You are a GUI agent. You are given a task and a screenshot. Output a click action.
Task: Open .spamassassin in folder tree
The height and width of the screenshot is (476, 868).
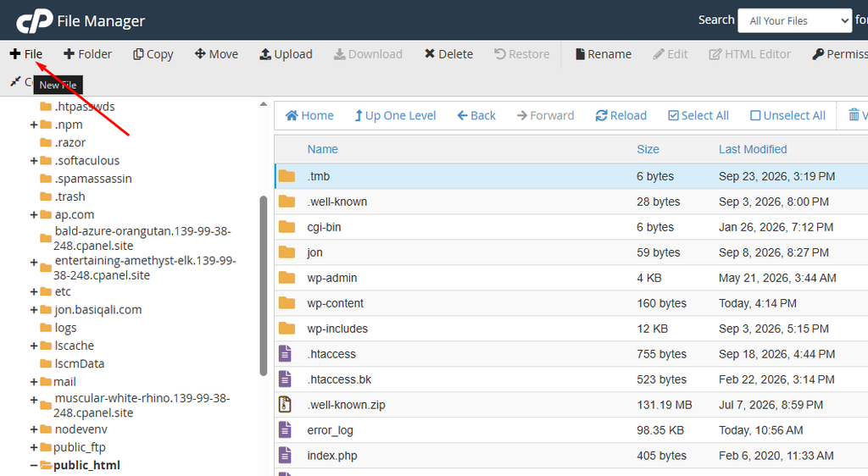point(93,179)
